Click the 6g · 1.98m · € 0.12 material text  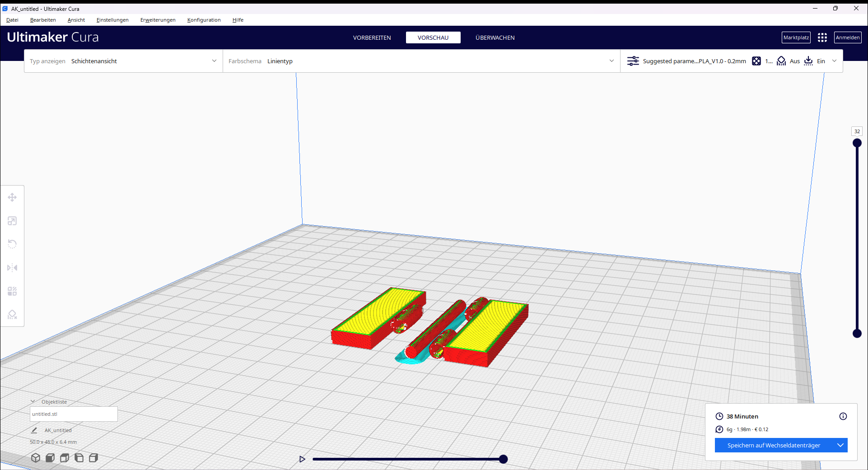747,429
